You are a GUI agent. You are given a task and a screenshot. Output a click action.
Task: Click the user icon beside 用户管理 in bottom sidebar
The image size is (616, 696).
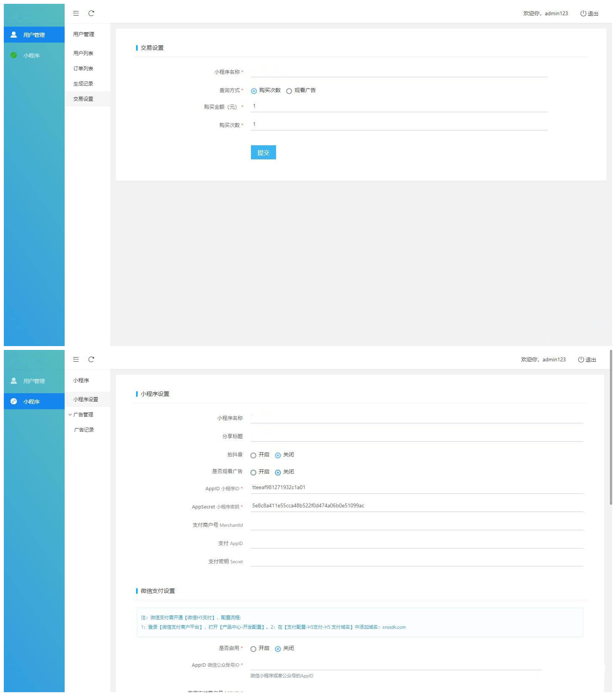tap(14, 381)
